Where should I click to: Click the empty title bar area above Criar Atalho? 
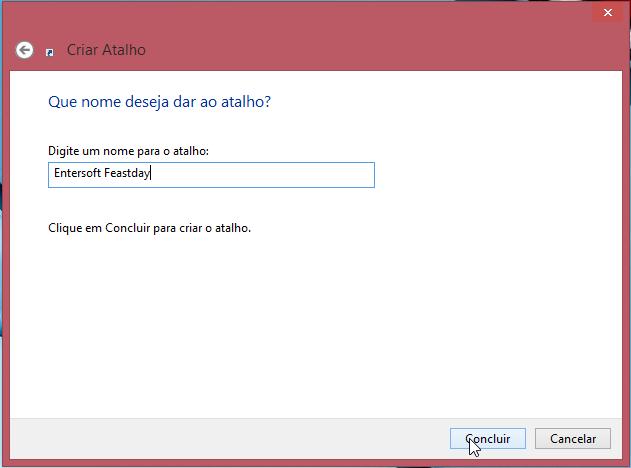300,14
